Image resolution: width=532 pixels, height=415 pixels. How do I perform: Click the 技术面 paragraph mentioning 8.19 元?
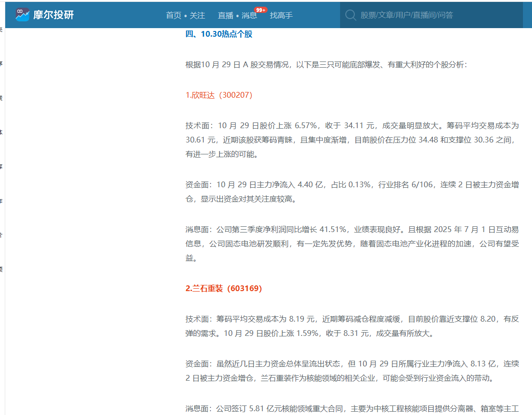click(x=352, y=326)
